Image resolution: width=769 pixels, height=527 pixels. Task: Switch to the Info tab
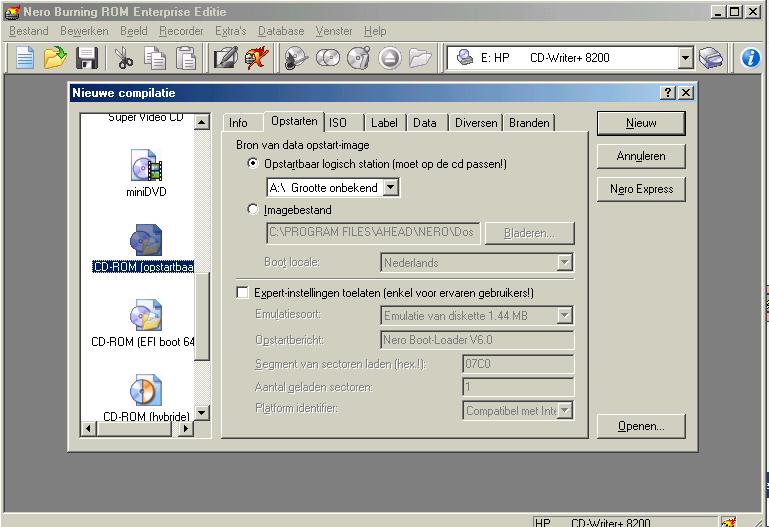[242, 123]
